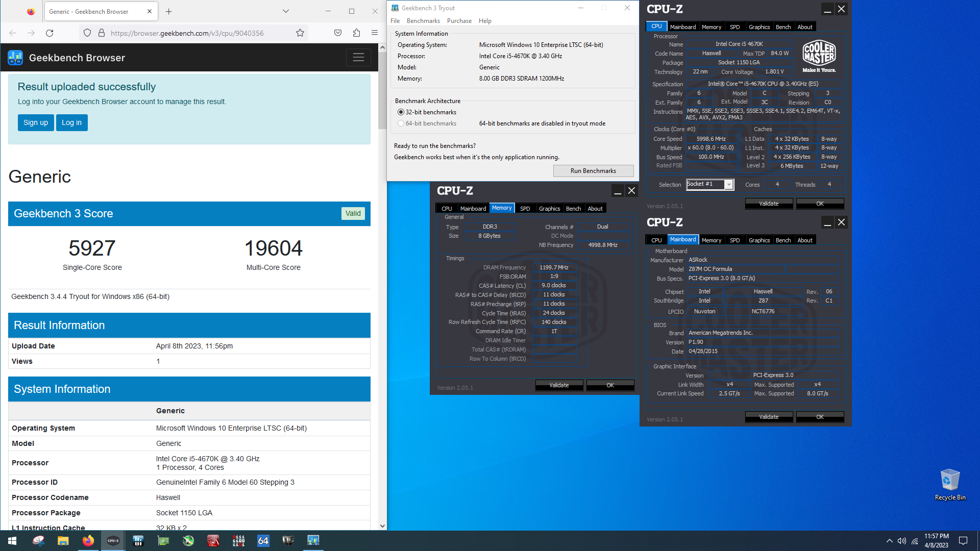Click Validate in CPU-Z Memory window
Viewport: 980px width, 551px height.
(559, 385)
